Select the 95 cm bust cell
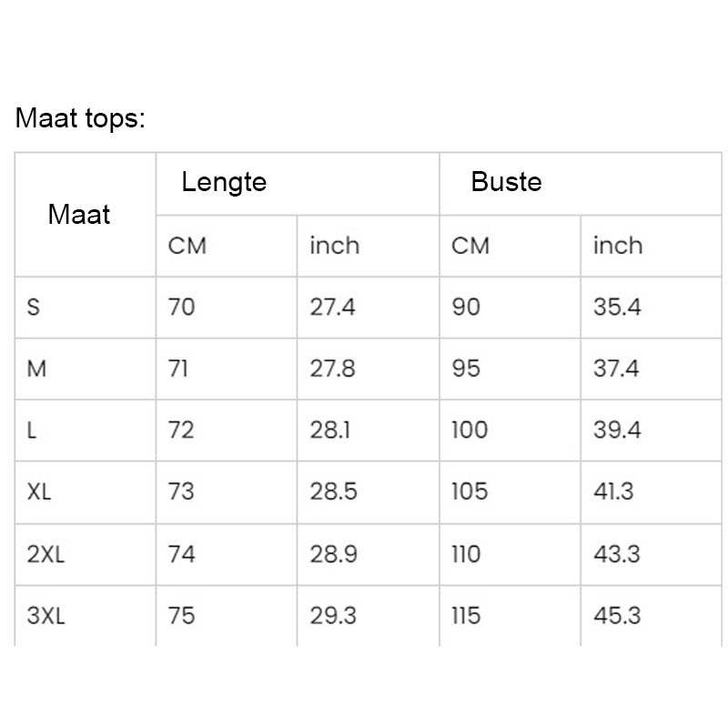Image resolution: width=728 pixels, height=728 pixels. pos(466,369)
